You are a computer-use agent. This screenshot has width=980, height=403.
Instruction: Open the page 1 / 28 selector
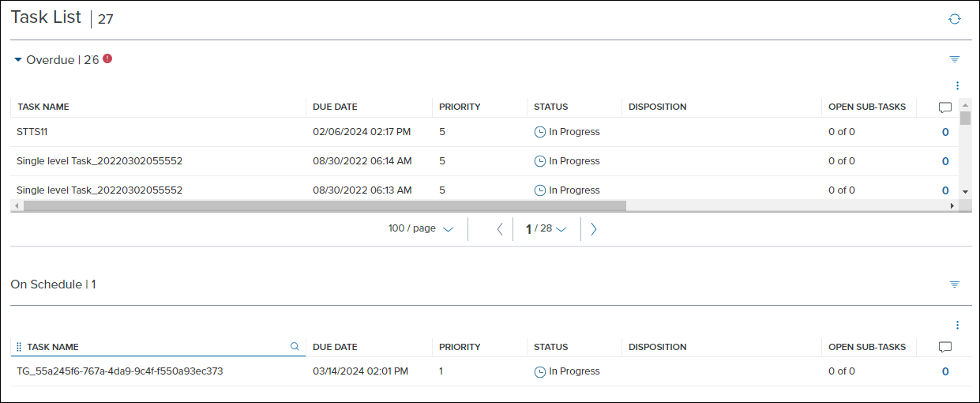[x=546, y=228]
